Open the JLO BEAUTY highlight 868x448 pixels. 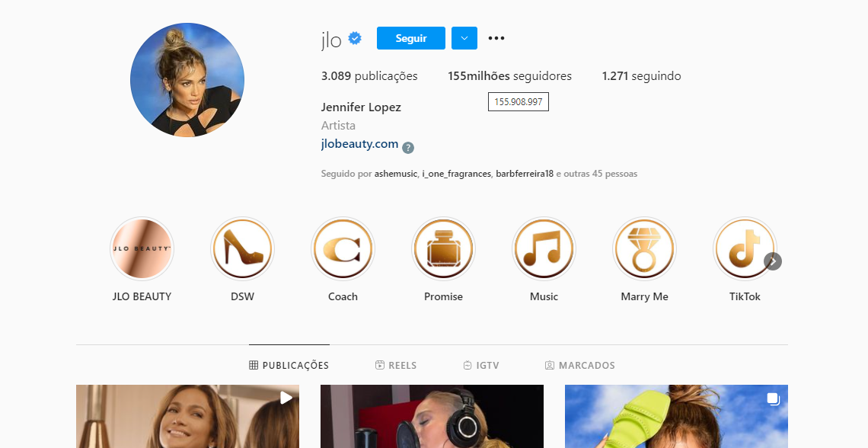tap(142, 248)
